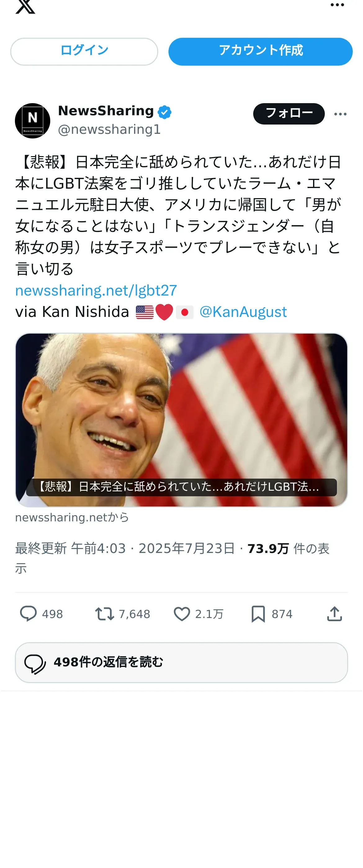Toggle the like heart icon
Viewport: 363px width, 868px height.
coord(182,614)
